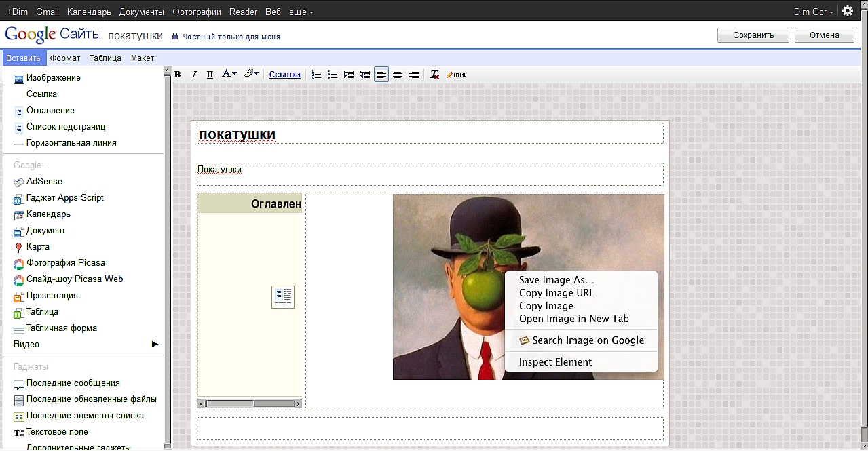Open Фотографии in top bar
This screenshot has height=451, width=868.
[196, 12]
